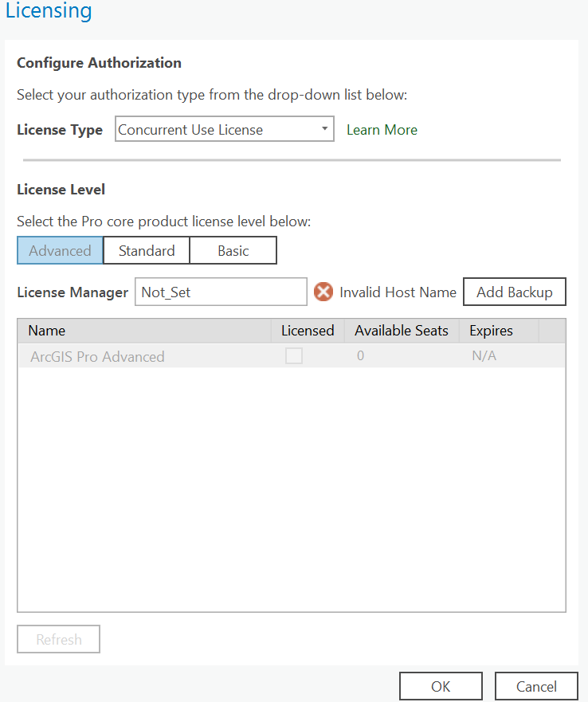Click the Available Seats column header
588x702 pixels.
(x=402, y=331)
